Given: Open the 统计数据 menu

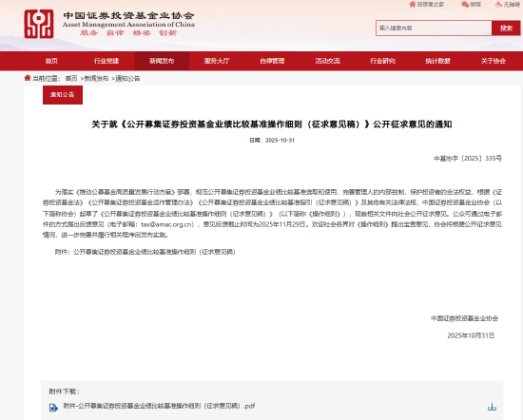Looking at the screenshot, I should click(437, 61).
